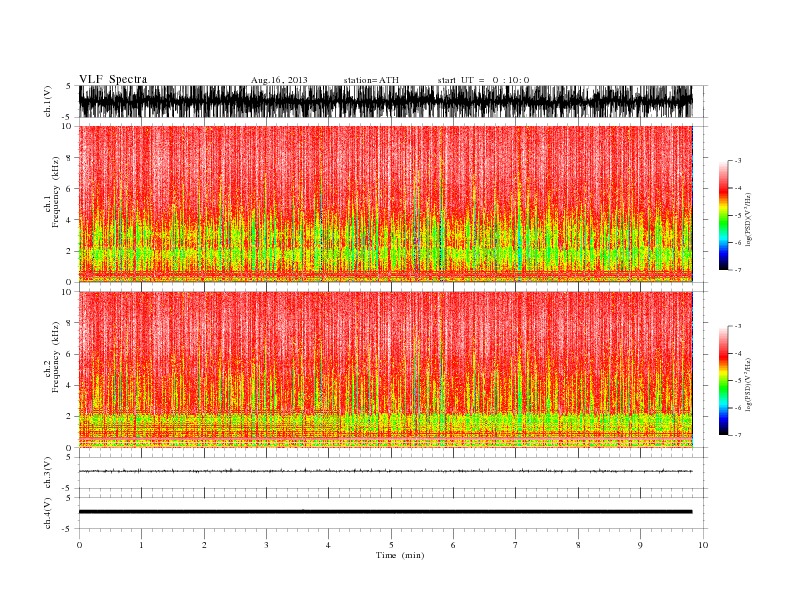Click the ch.3 waveform trace

[385, 471]
